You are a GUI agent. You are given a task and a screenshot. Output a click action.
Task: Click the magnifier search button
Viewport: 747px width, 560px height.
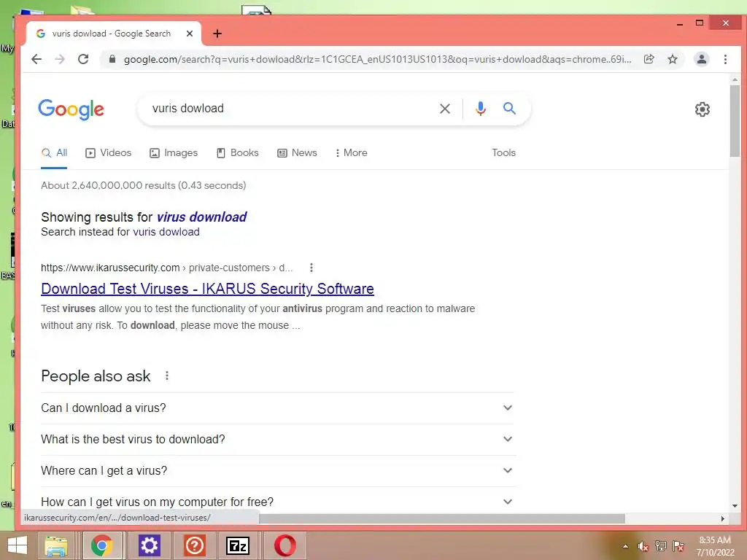(x=509, y=109)
